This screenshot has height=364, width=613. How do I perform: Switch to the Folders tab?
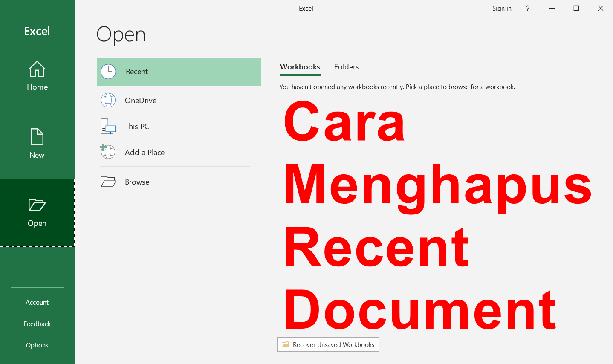click(346, 67)
